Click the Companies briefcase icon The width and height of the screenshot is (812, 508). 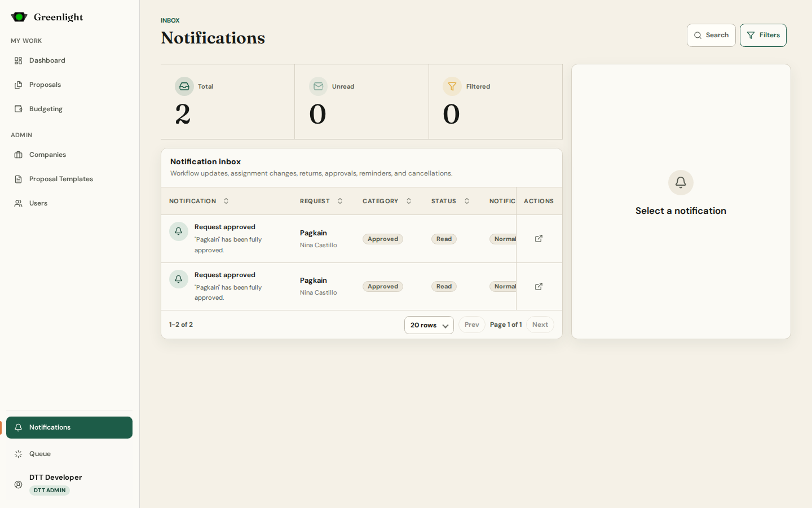[19, 155]
